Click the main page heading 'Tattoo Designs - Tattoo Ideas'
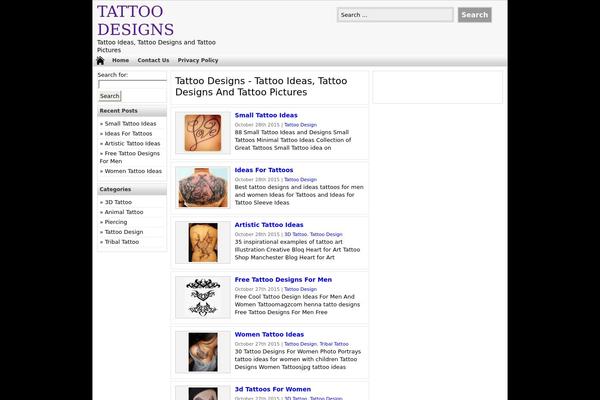This screenshot has height=400, width=600. point(261,87)
